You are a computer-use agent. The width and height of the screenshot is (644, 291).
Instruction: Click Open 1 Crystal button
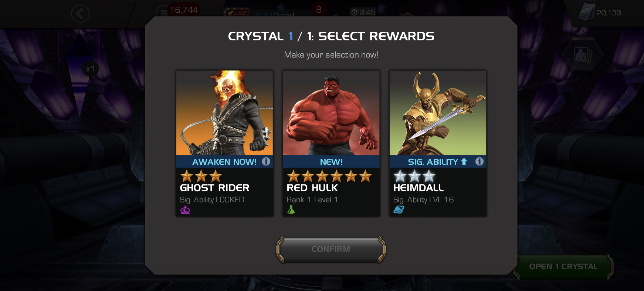click(563, 267)
